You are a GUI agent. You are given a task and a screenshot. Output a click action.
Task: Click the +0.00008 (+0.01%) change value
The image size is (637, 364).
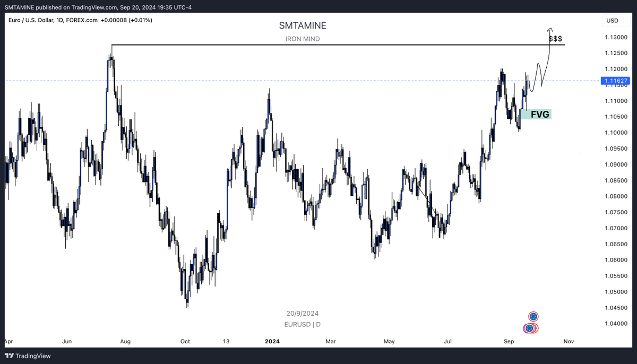tap(125, 20)
